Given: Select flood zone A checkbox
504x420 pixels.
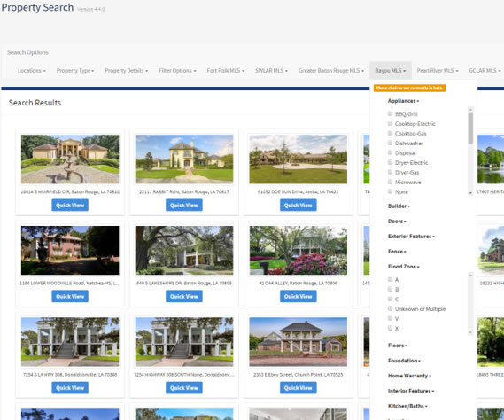Looking at the screenshot, I should tap(391, 279).
